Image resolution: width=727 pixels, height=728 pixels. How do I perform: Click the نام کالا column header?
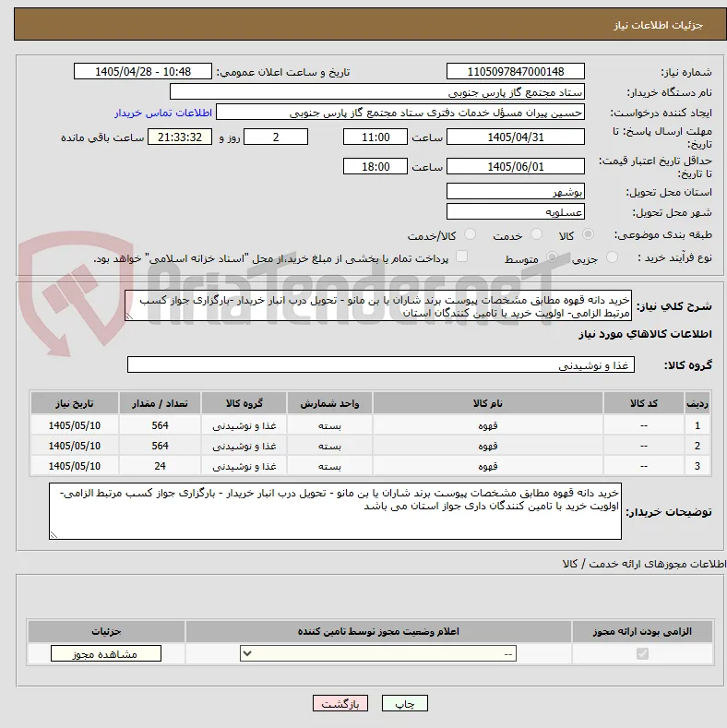(487, 403)
